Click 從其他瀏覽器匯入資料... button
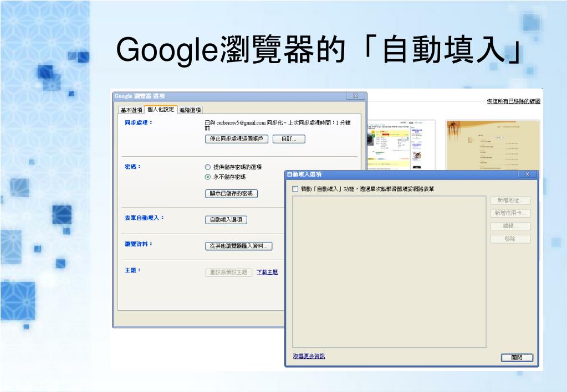This screenshot has width=567, height=392. click(x=239, y=246)
